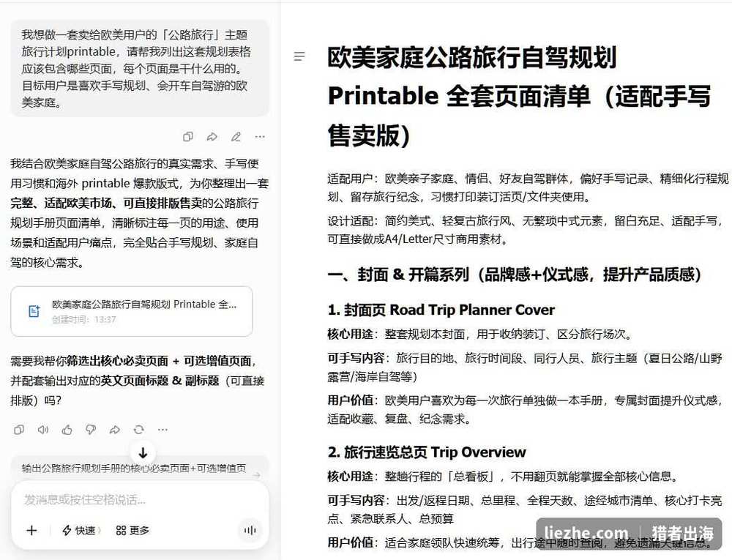Select the cover page 用户价值 line about 专属封面
The image size is (732, 560).
click(526, 409)
